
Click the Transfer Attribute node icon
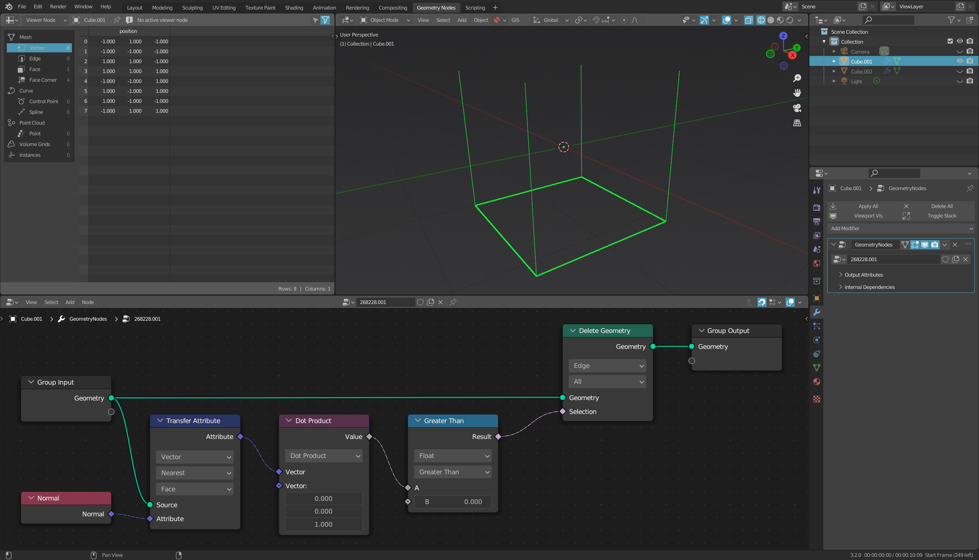(x=160, y=420)
